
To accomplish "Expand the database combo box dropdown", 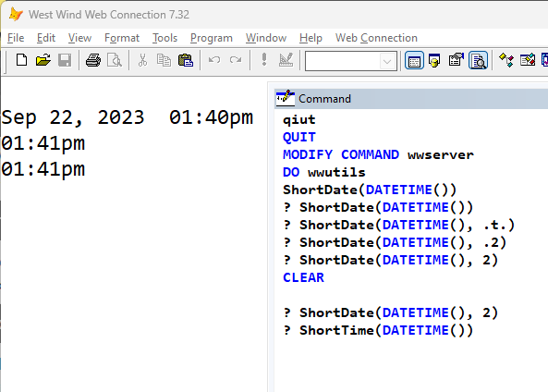I will [387, 62].
